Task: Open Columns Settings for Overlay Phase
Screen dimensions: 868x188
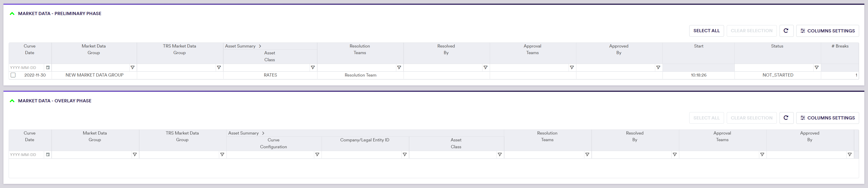Action: click(x=827, y=118)
